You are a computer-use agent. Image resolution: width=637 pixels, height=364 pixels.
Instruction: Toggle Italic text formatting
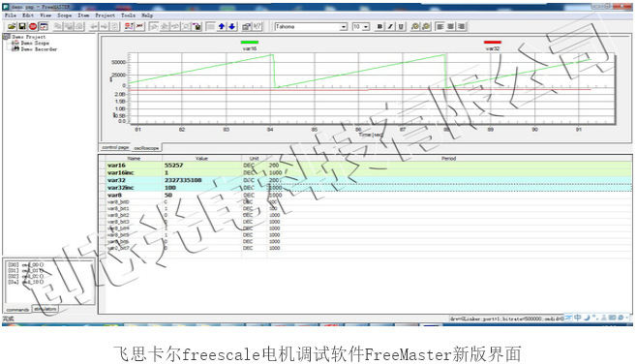point(390,26)
